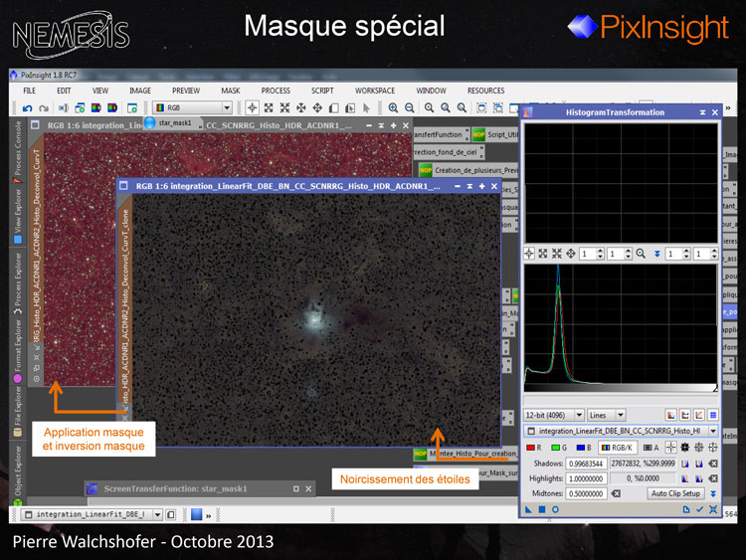Select the Readout crosshair mode in main toolbar
This screenshot has height=560, width=746.
coord(253,108)
